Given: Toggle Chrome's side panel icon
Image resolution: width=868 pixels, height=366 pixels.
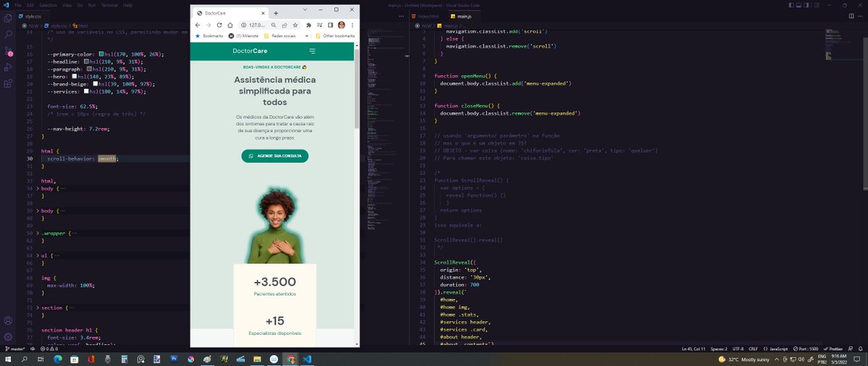Looking at the screenshot, I should 330,25.
